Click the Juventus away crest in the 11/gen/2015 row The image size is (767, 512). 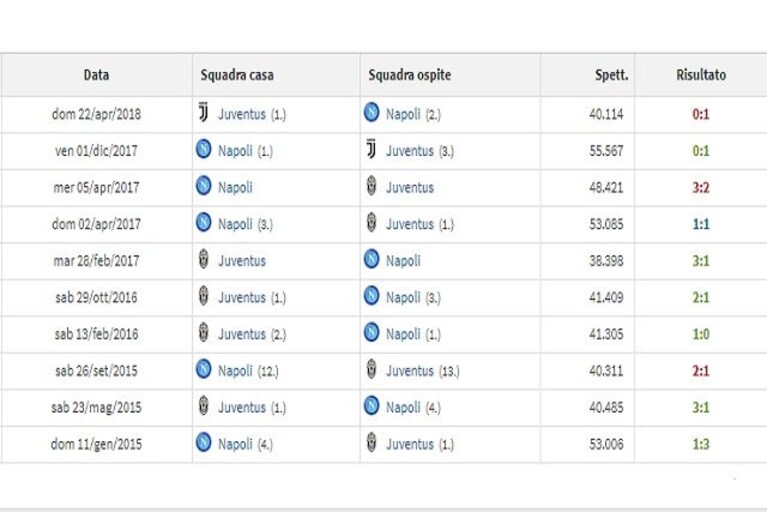point(371,443)
